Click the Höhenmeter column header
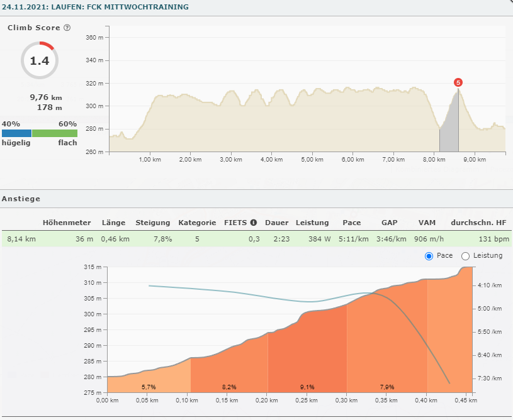 click(x=67, y=223)
